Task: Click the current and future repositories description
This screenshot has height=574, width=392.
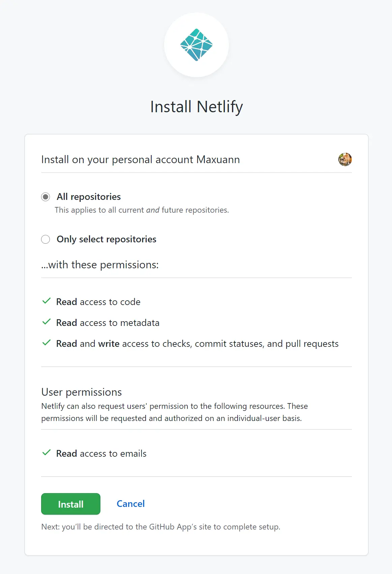Action: pyautogui.click(x=142, y=210)
